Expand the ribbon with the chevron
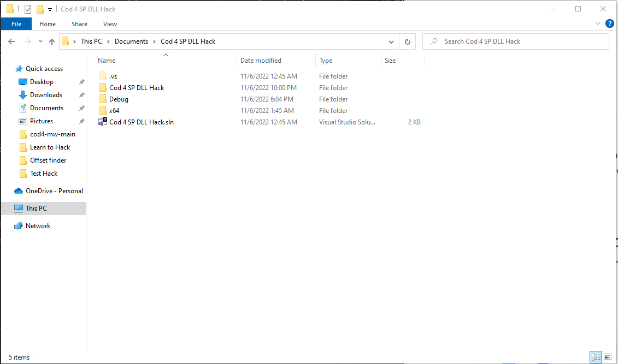The image size is (618, 364). (597, 23)
